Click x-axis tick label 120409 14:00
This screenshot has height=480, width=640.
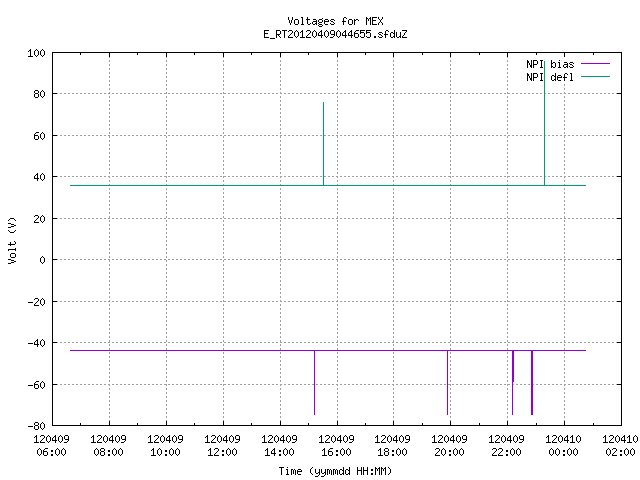pos(280,446)
